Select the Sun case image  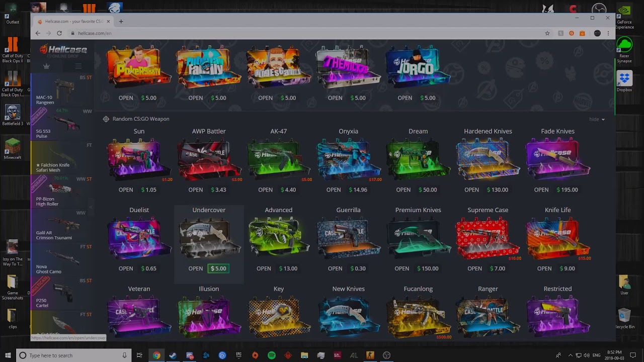[x=139, y=159]
